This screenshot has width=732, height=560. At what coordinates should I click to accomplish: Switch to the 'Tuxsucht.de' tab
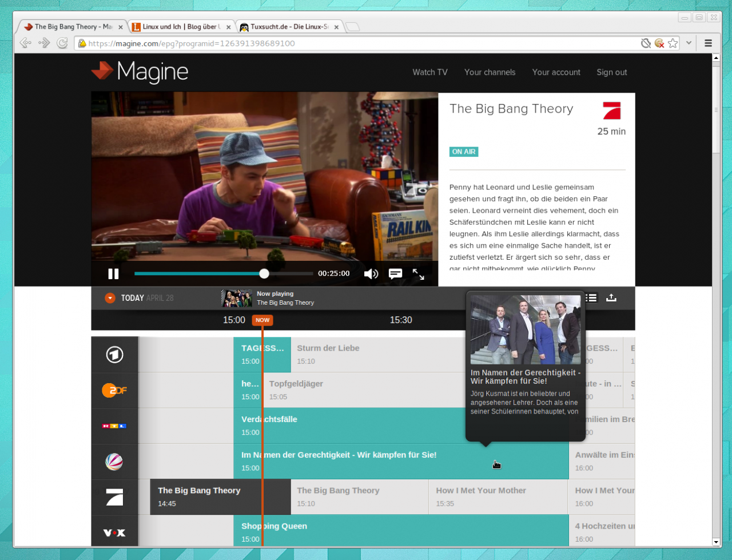coord(290,27)
